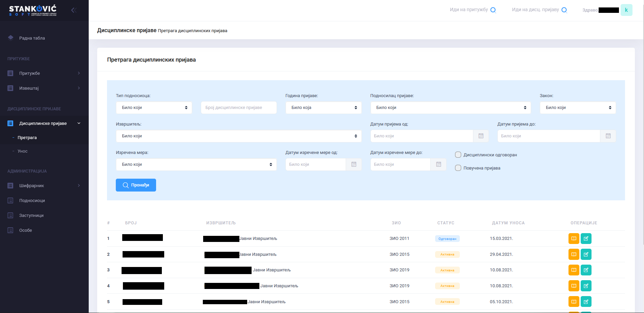Click the Број дисциплинске пријаве input field

[239, 108]
